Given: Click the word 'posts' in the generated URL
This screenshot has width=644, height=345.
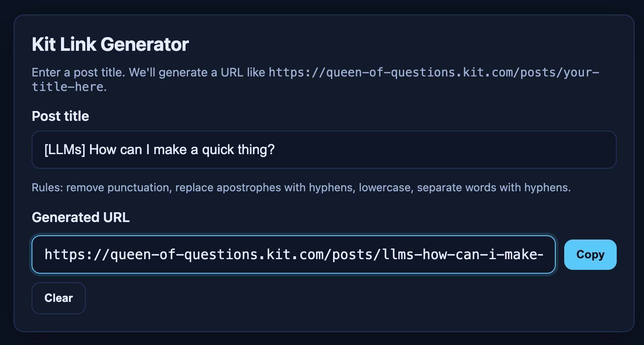Looking at the screenshot, I should 353,254.
